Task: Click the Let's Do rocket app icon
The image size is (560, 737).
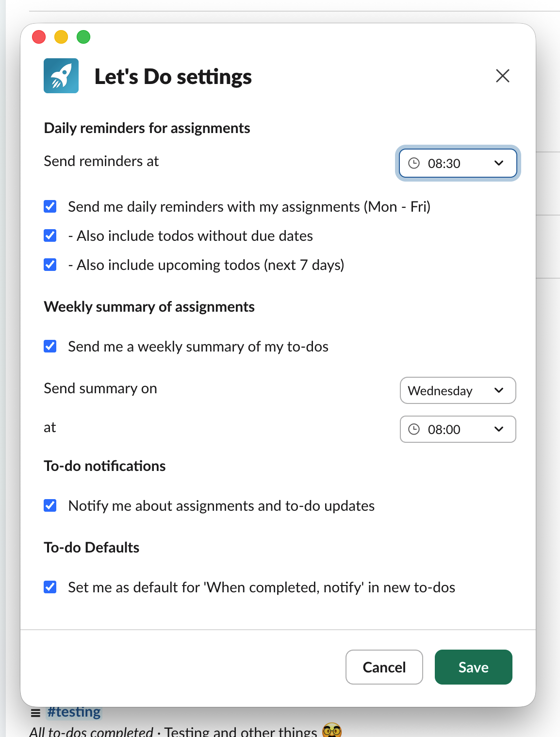Action: (61, 75)
